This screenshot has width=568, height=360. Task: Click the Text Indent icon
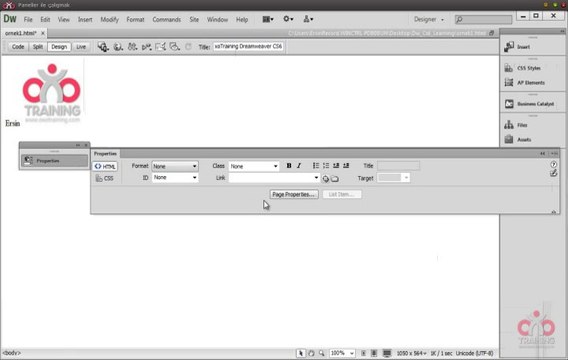click(346, 166)
